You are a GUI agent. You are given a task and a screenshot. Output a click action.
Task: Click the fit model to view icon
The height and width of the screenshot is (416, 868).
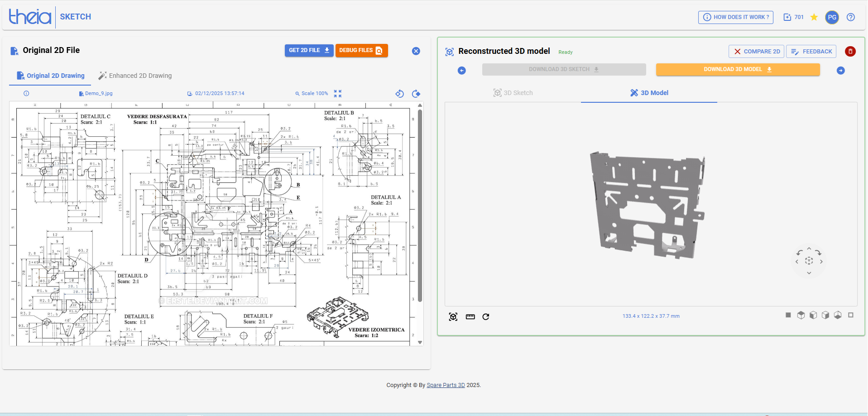[x=453, y=317]
